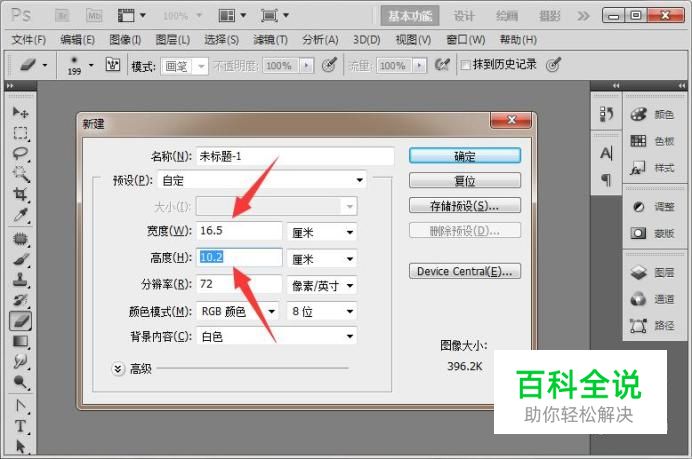Open the Adjustments panel (调整)
The image size is (692, 459).
click(x=652, y=207)
